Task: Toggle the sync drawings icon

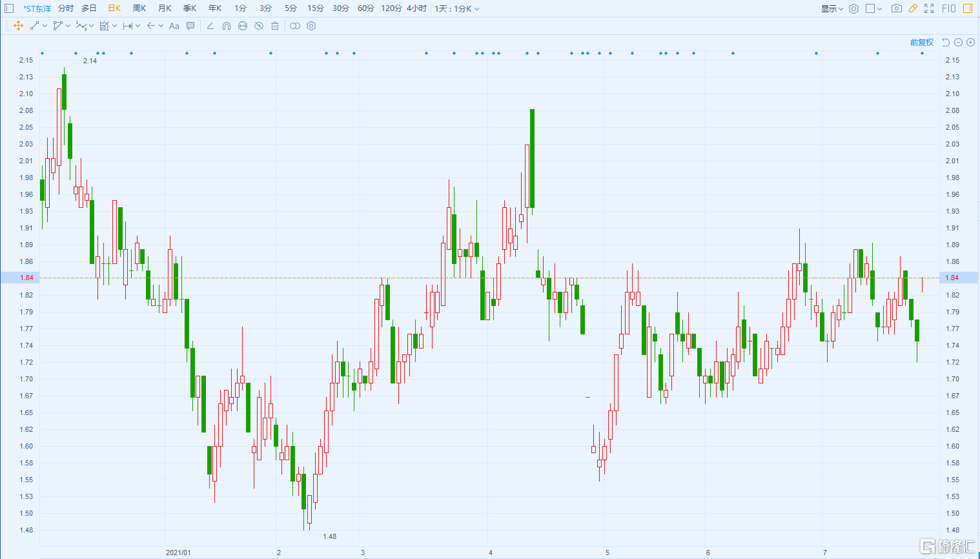Action: click(243, 26)
